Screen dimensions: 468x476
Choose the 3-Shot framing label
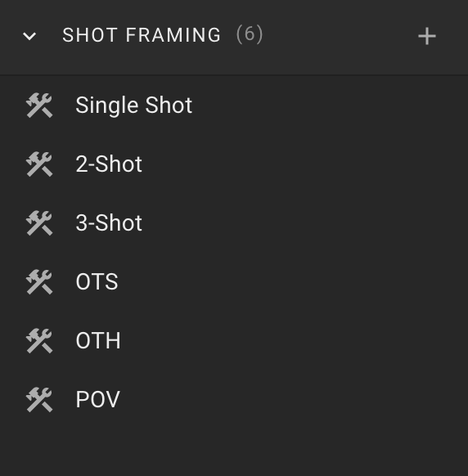point(109,223)
